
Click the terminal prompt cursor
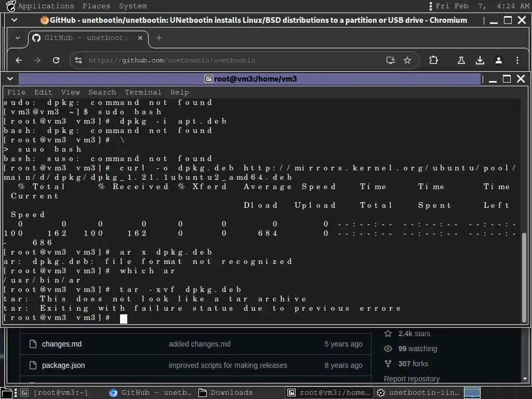(x=124, y=318)
